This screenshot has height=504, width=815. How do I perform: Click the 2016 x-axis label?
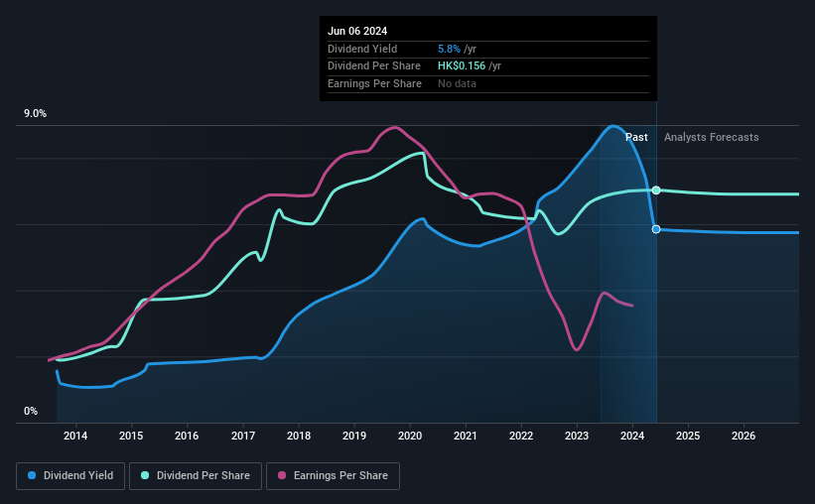[x=187, y=436]
